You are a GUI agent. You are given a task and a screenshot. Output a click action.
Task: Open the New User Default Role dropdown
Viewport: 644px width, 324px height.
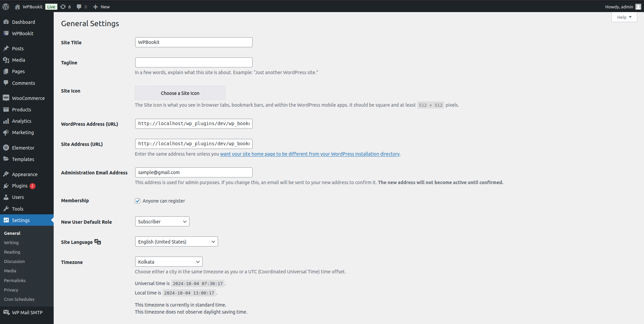click(x=162, y=221)
